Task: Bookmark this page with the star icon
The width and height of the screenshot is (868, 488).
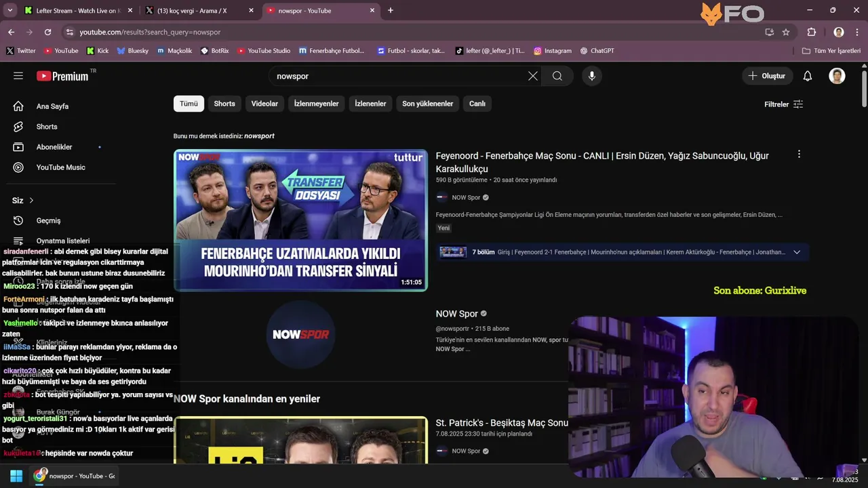Action: (x=786, y=32)
